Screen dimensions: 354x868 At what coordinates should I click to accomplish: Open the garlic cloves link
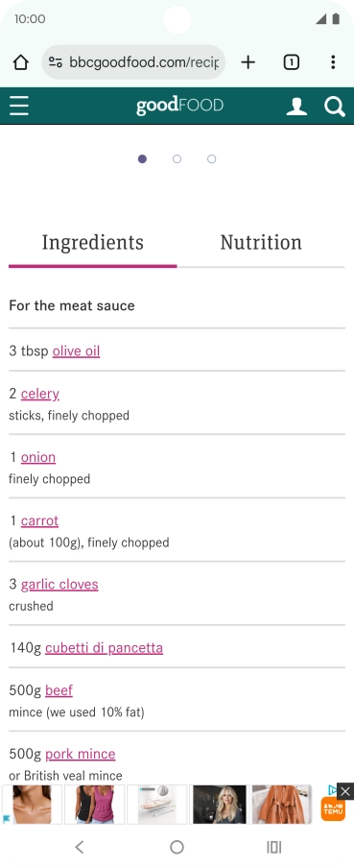coord(59,584)
